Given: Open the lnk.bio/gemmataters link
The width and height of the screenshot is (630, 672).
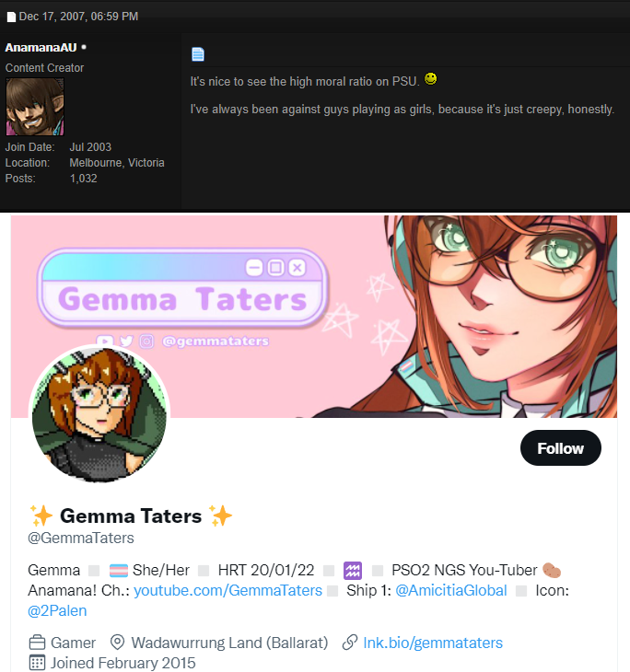Looking at the screenshot, I should click(433, 643).
